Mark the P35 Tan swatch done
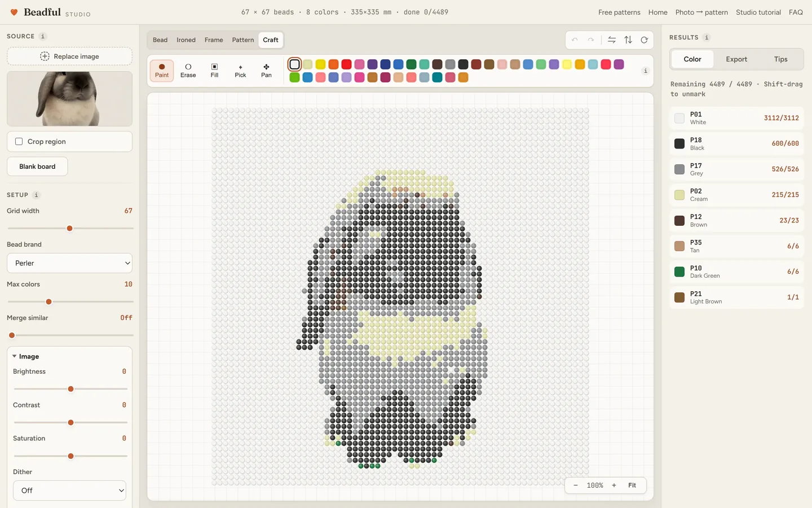The image size is (812, 508). point(679,246)
